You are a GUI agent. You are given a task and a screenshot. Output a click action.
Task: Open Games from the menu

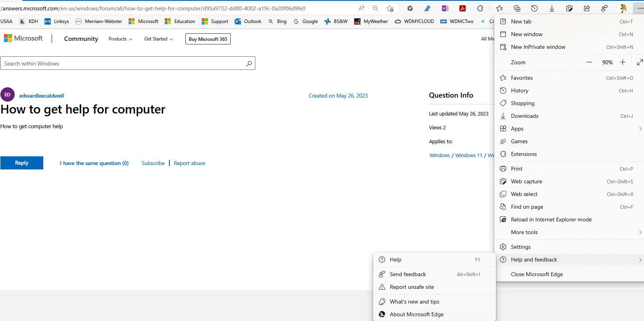coord(569,141)
